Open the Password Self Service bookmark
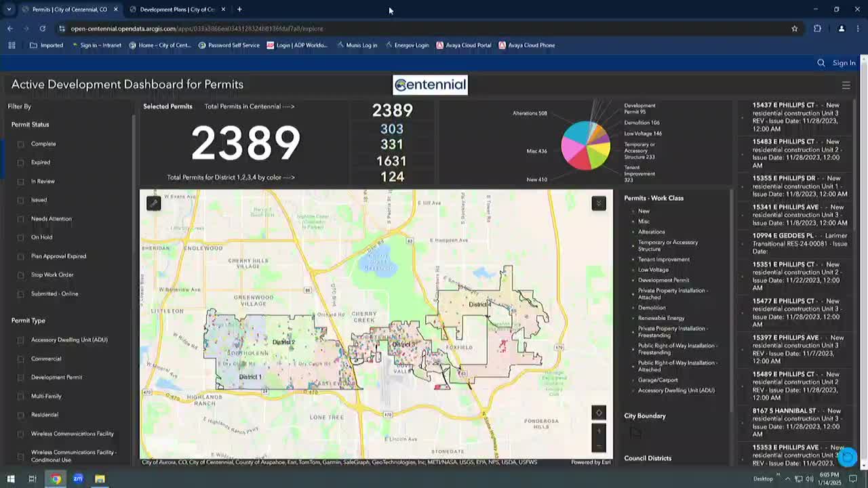868x488 pixels. click(229, 45)
